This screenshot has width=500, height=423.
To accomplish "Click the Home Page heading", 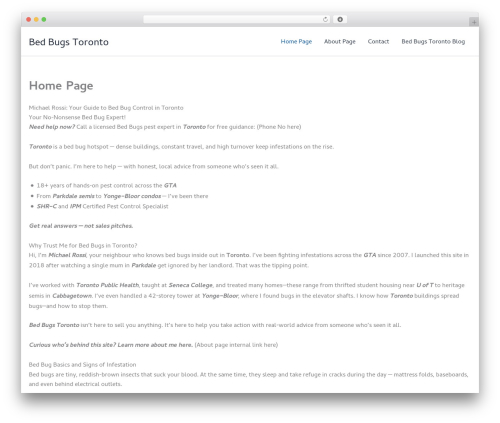I will click(x=61, y=86).
